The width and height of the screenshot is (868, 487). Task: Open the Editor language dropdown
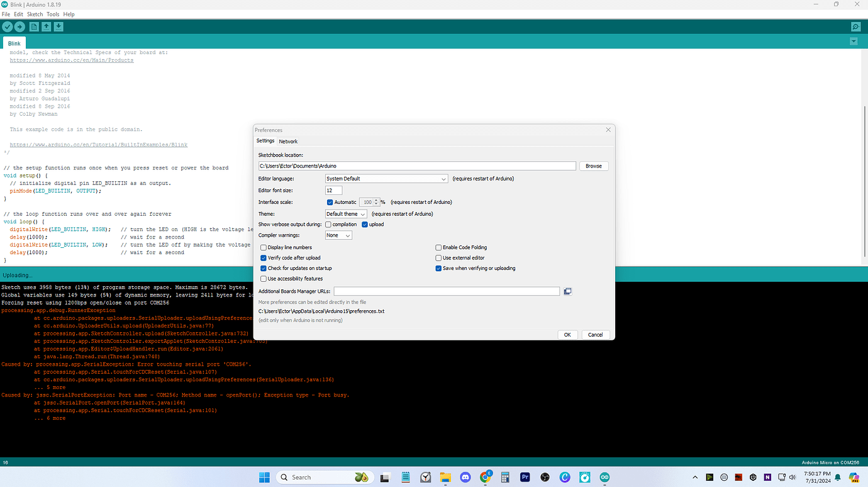[386, 179]
